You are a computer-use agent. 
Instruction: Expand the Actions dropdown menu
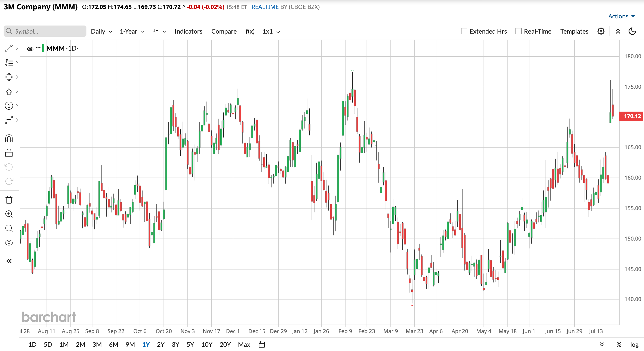pos(621,16)
